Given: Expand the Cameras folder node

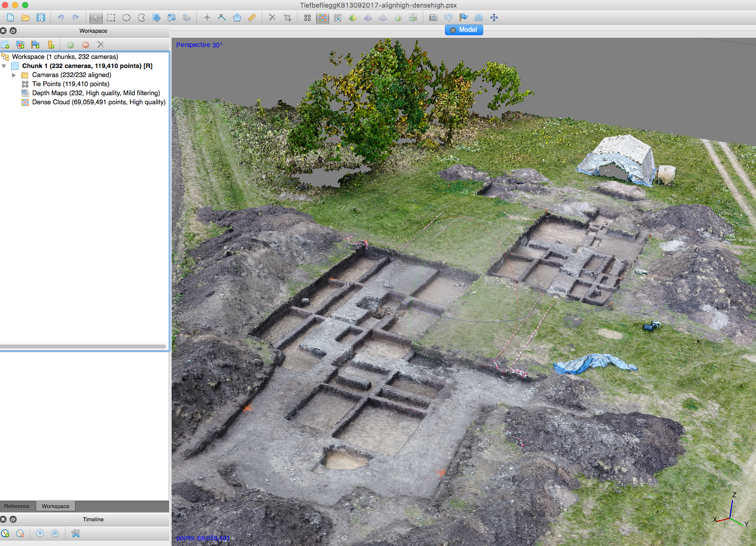Looking at the screenshot, I should click(x=14, y=75).
